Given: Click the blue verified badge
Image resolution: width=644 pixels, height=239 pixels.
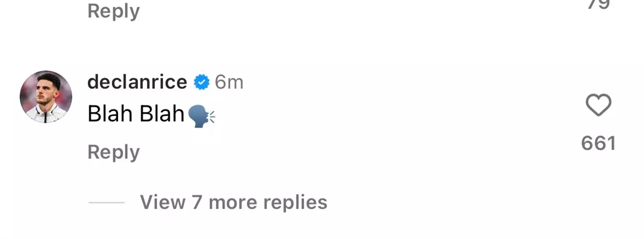Looking at the screenshot, I should [201, 82].
